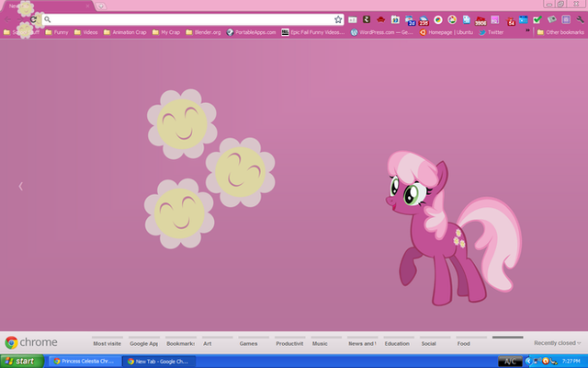Click the blue calendar window extension icon

click(524, 19)
